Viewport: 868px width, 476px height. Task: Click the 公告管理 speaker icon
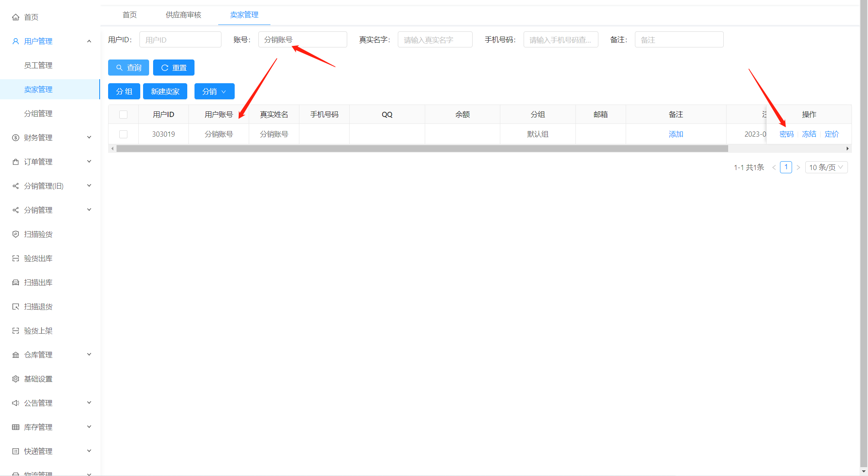click(16, 403)
